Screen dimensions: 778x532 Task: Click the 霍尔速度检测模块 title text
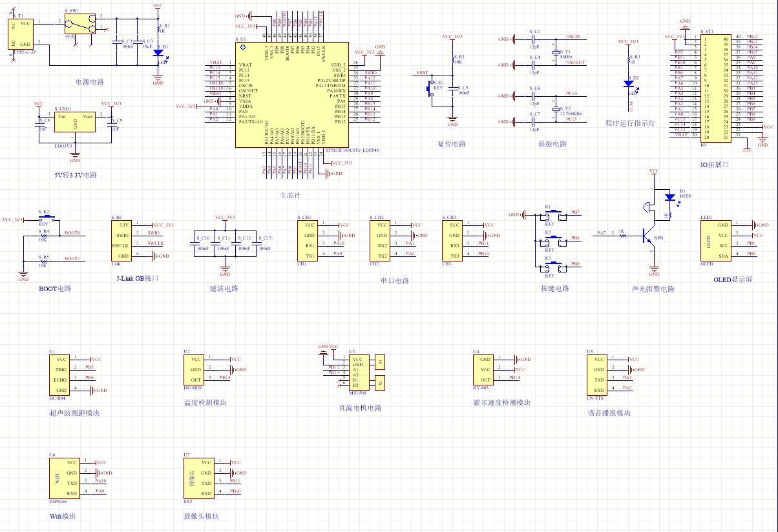tap(501, 403)
